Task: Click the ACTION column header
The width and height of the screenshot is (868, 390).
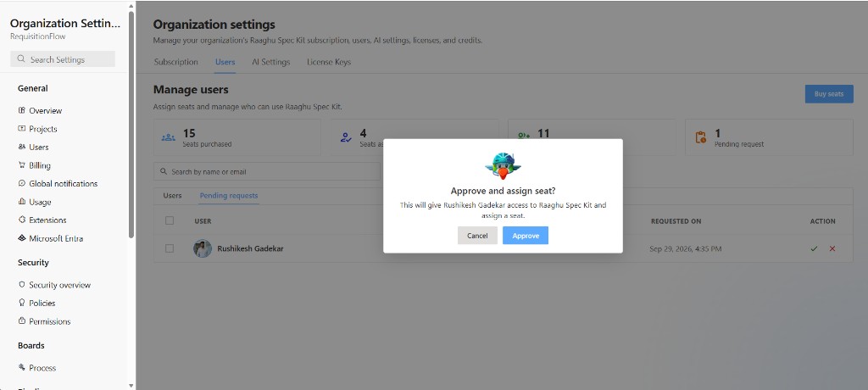Action: pyautogui.click(x=822, y=221)
